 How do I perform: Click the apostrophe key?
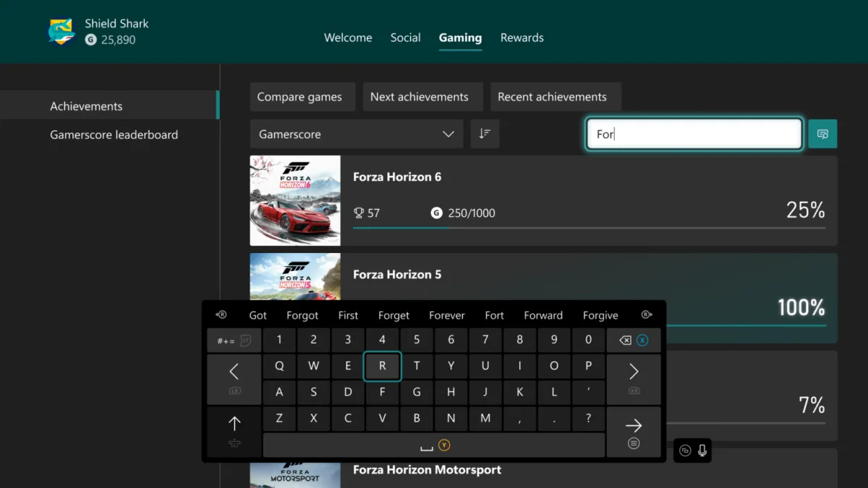click(x=588, y=392)
